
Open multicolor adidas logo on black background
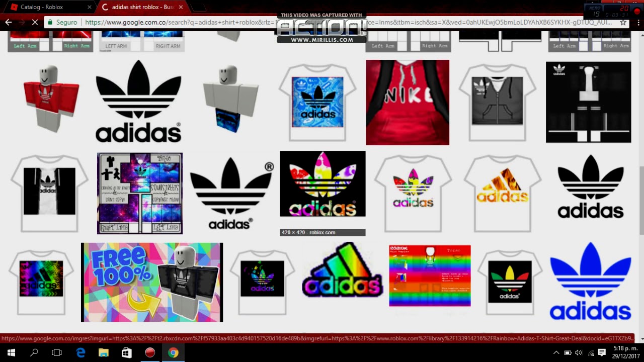click(323, 184)
